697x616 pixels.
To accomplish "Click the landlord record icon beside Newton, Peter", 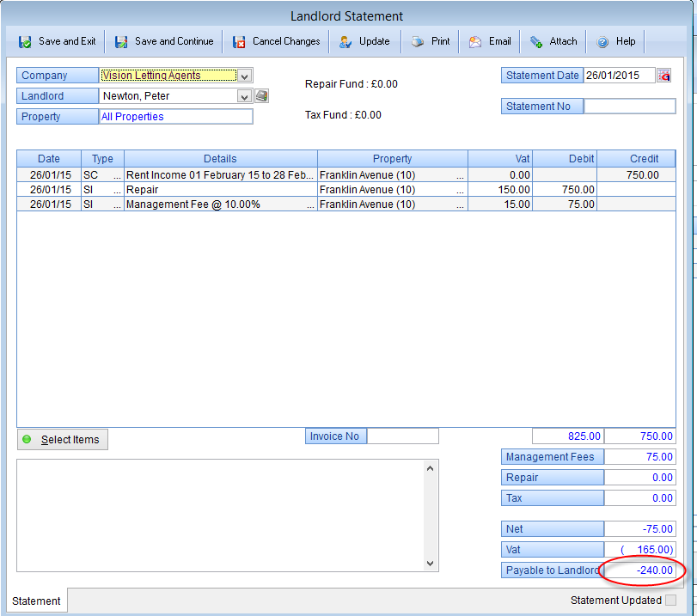I will (x=262, y=96).
